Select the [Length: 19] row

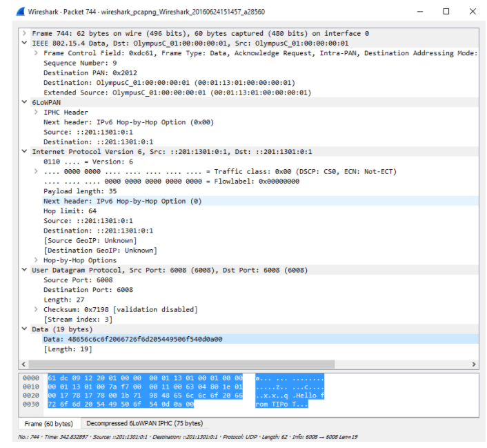pos(260,349)
